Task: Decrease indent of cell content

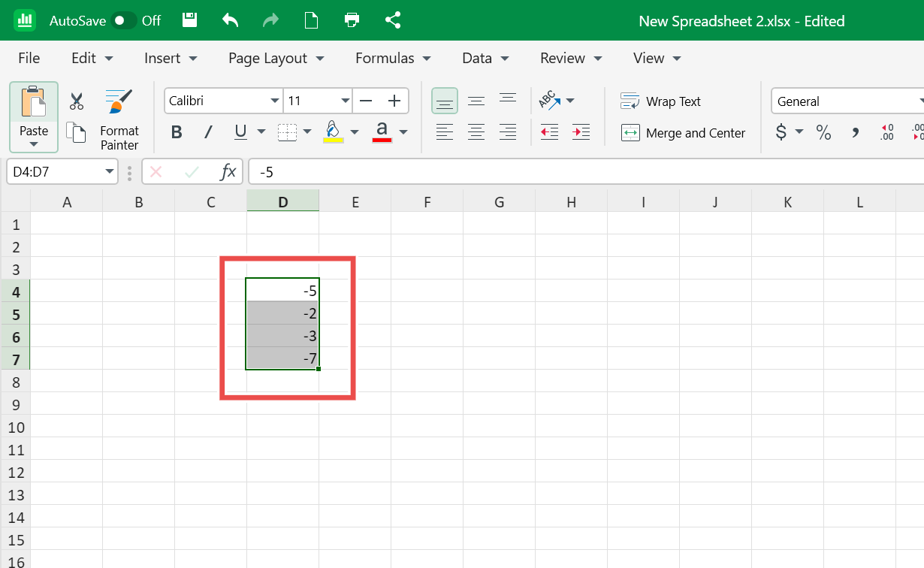Action: [x=550, y=132]
